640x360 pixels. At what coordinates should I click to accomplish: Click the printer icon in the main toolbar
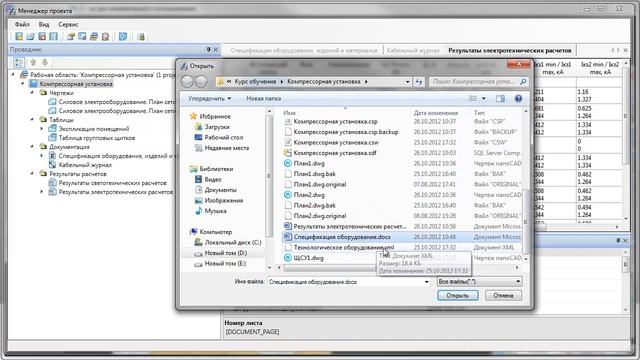(94, 37)
